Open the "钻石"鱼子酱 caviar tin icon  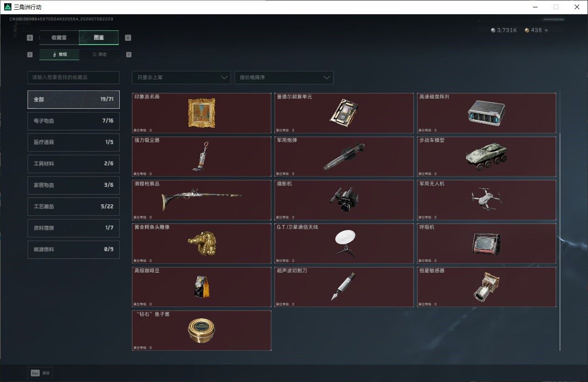point(202,331)
